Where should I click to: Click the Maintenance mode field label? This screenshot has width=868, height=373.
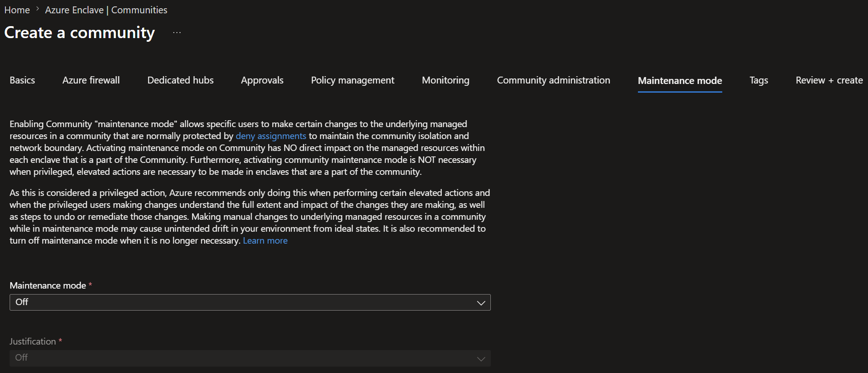[x=48, y=285]
